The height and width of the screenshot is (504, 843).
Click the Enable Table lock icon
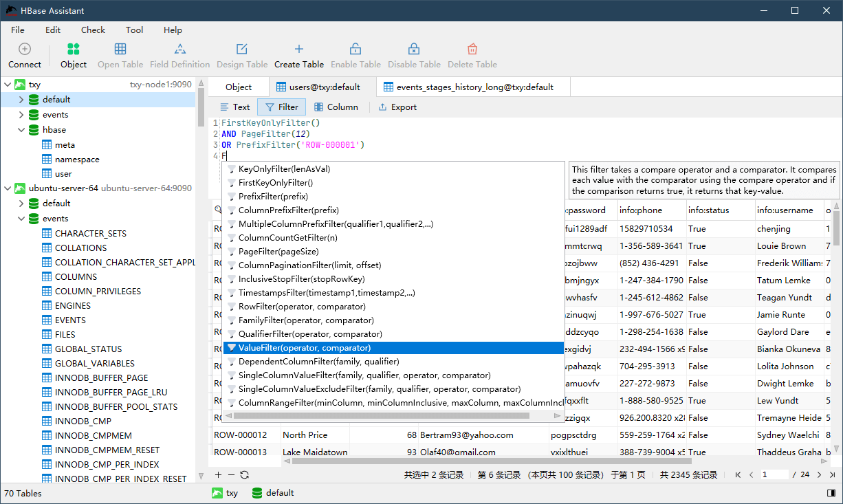tap(355, 50)
